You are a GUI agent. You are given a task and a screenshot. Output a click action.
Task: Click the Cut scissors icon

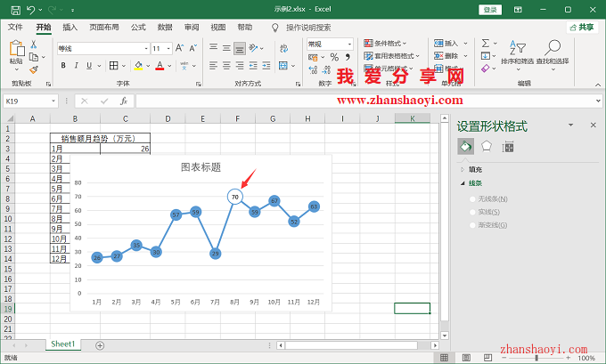click(x=34, y=44)
